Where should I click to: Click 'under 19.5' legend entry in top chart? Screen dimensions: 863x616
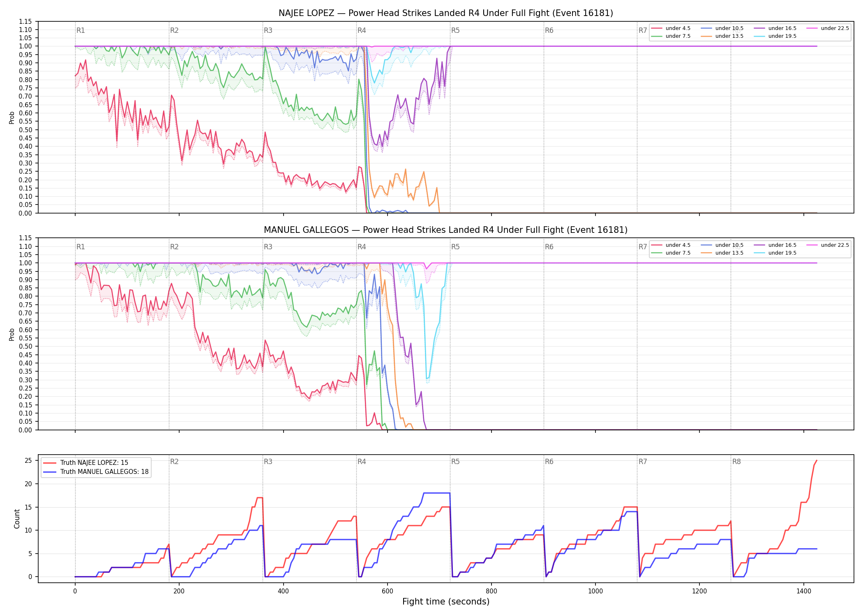775,36
